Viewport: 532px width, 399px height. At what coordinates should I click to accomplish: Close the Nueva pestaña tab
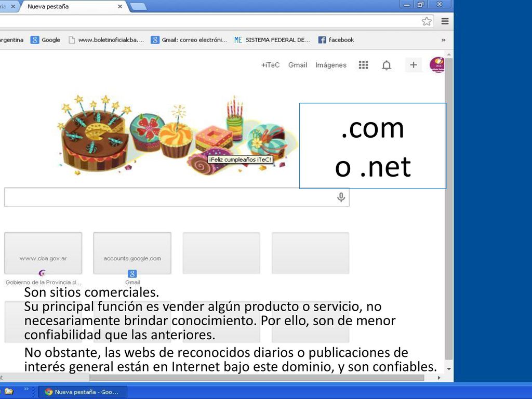[120, 6]
